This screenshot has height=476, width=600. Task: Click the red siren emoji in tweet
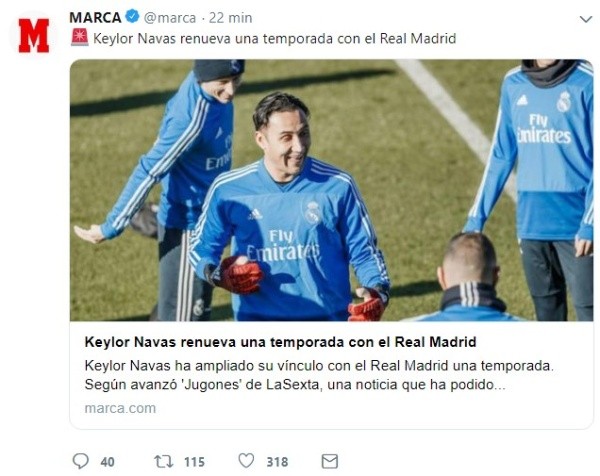point(80,37)
